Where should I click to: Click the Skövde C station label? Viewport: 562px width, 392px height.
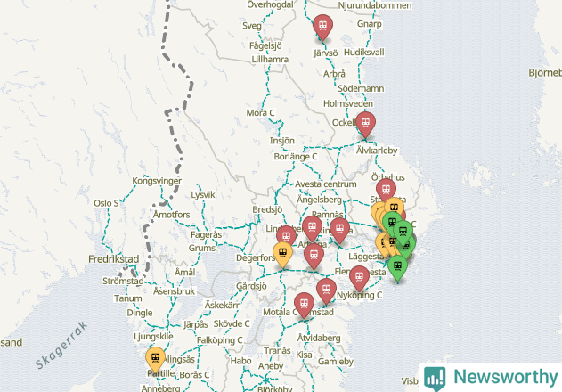232,323
